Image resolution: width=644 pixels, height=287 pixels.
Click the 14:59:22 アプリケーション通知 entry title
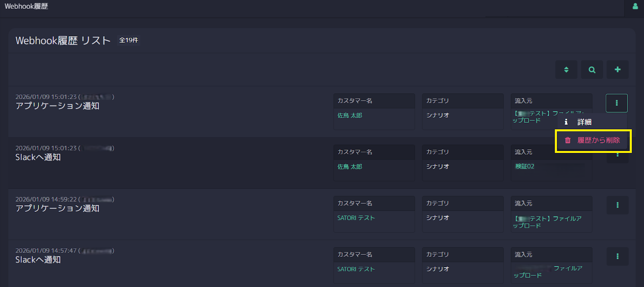57,209
